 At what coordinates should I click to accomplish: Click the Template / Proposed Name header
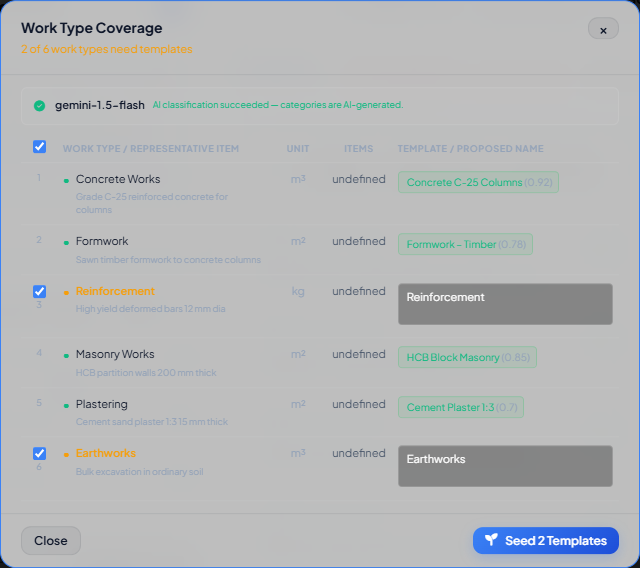471,149
